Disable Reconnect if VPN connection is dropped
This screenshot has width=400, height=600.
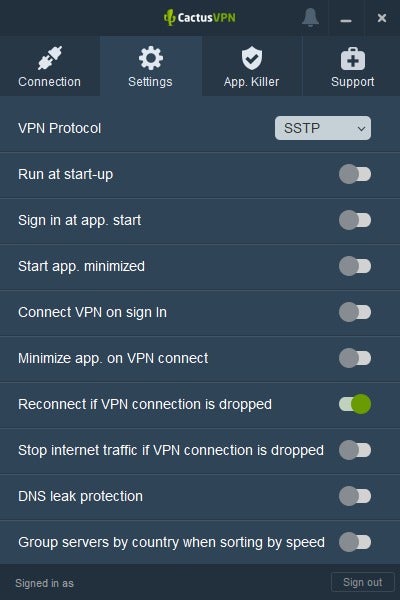point(355,404)
